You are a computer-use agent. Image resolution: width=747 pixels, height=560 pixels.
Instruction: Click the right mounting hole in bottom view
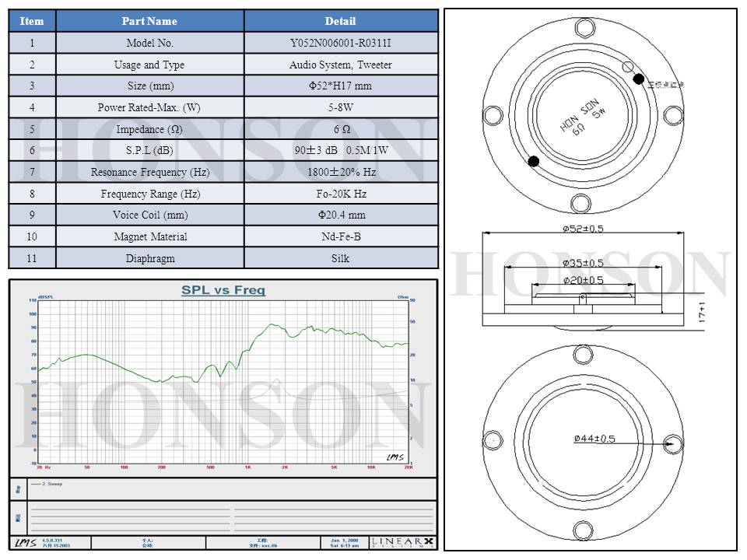[671, 443]
